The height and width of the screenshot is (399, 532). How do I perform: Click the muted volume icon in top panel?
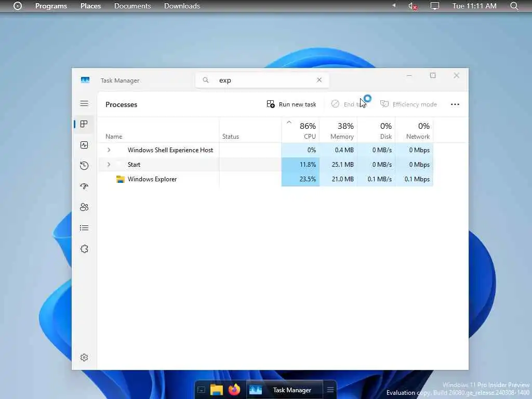click(413, 6)
